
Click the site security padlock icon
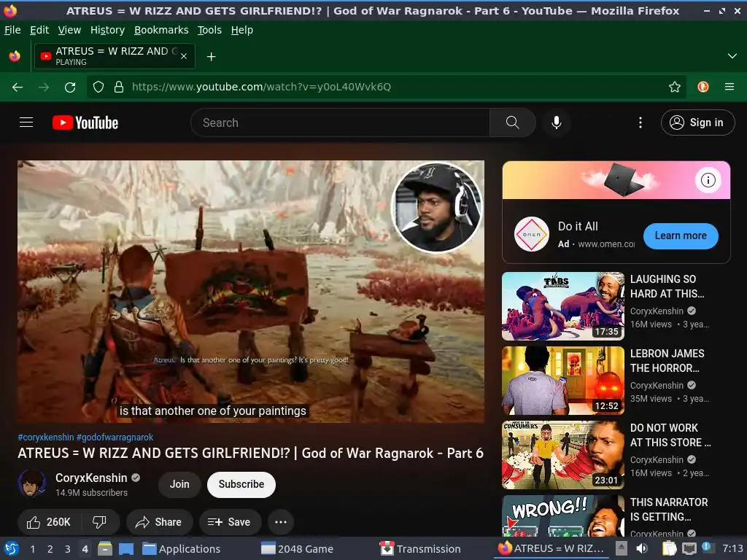pyautogui.click(x=119, y=87)
